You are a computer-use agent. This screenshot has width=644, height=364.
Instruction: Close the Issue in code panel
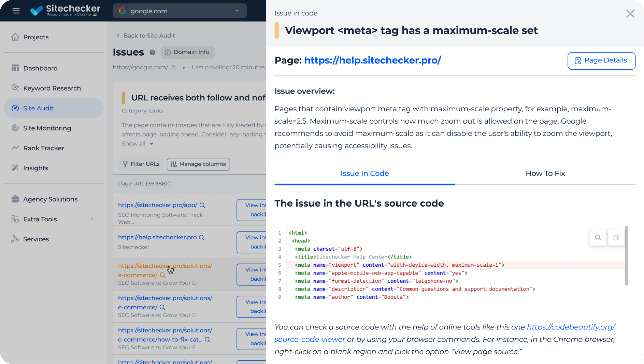click(x=630, y=14)
